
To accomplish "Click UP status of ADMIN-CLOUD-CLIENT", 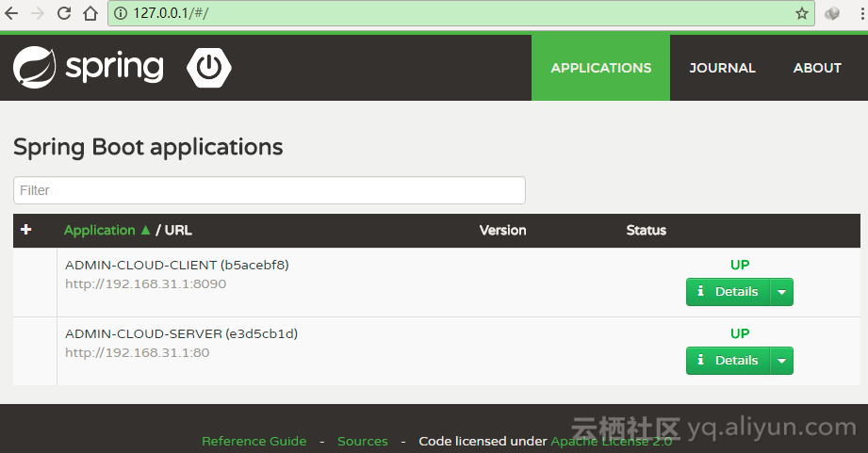I will pyautogui.click(x=740, y=265).
